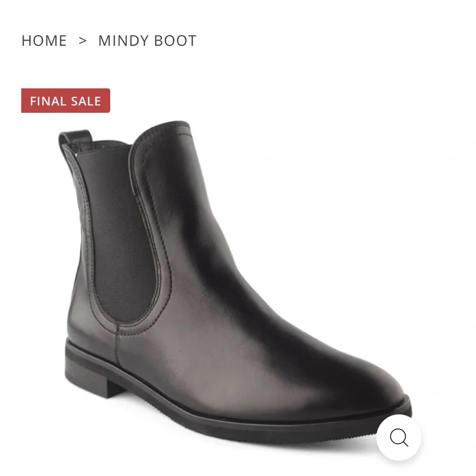Click the boot's rear pull tab loop

76,138
